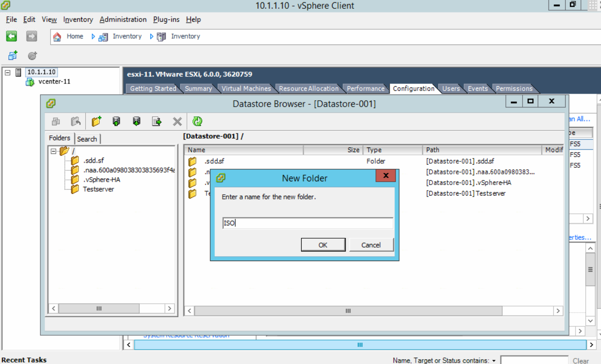Select the Testserver folder in the tree
Image resolution: width=601 pixels, height=364 pixels.
coord(98,189)
